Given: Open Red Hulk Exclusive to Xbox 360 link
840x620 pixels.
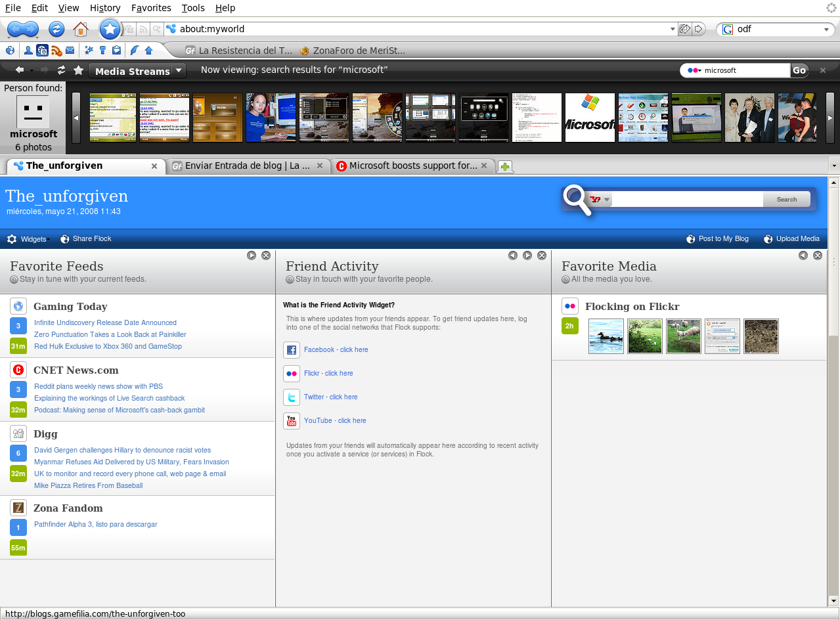Looking at the screenshot, I should click(108, 347).
